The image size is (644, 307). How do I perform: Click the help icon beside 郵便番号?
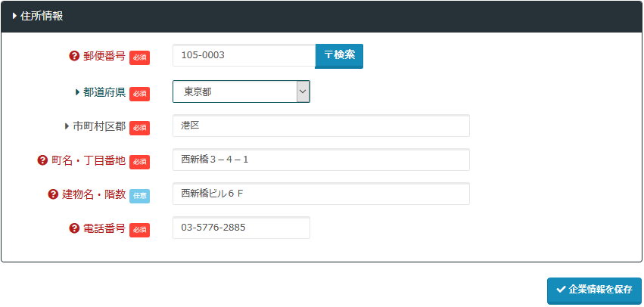click(x=74, y=56)
